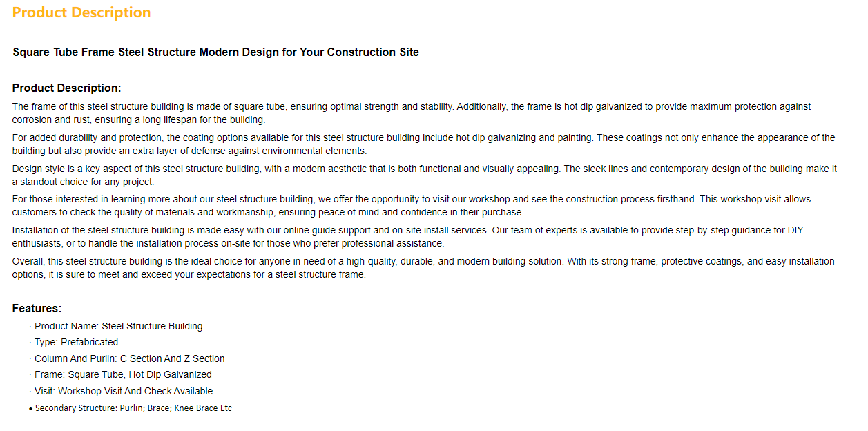Click the paragraph starting 'Overall, this steel structure'
This screenshot has height=431, width=868.
click(423, 268)
